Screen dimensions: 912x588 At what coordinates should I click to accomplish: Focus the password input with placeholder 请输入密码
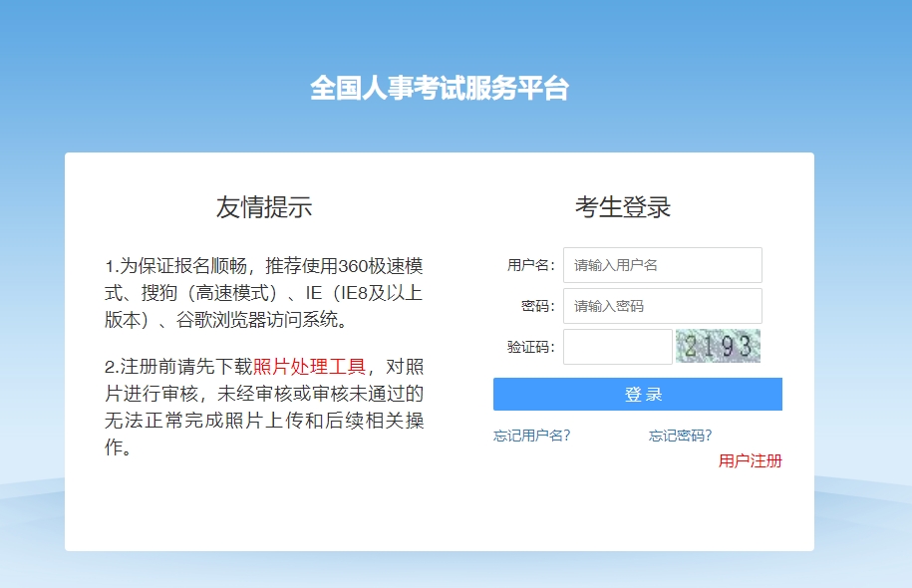tap(663, 305)
